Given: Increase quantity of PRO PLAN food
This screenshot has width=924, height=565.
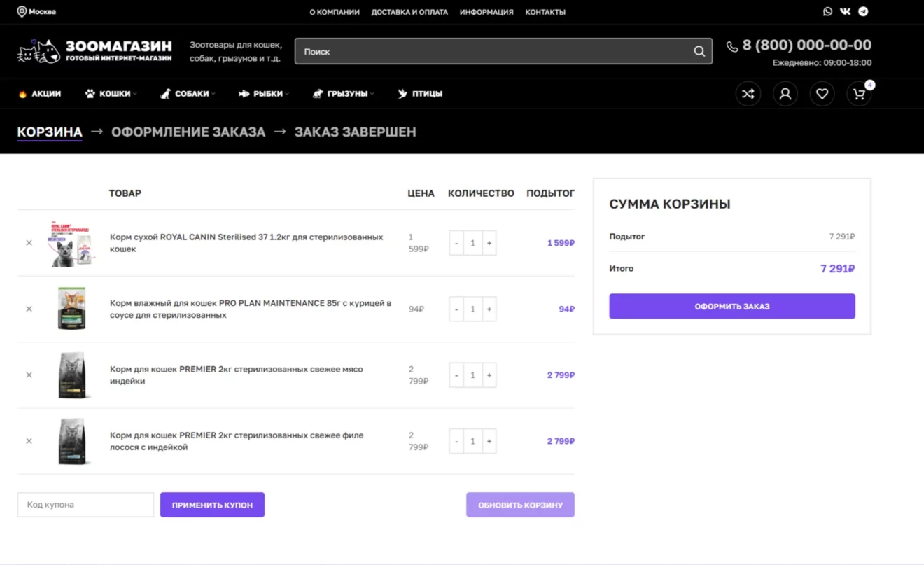Looking at the screenshot, I should pos(489,309).
